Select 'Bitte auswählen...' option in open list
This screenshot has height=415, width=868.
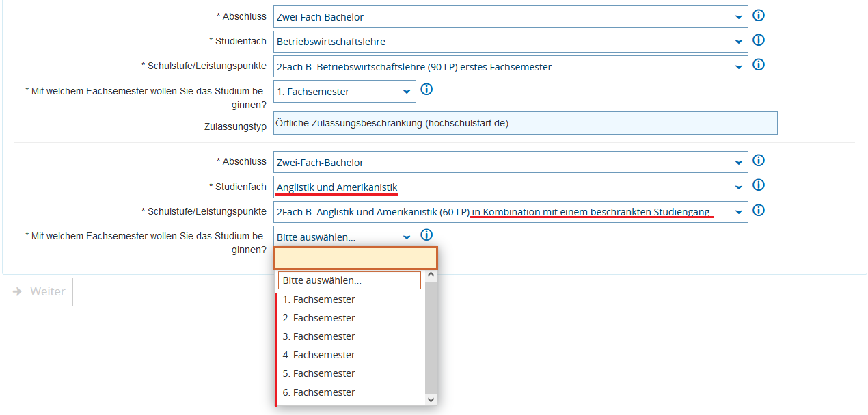pyautogui.click(x=349, y=280)
